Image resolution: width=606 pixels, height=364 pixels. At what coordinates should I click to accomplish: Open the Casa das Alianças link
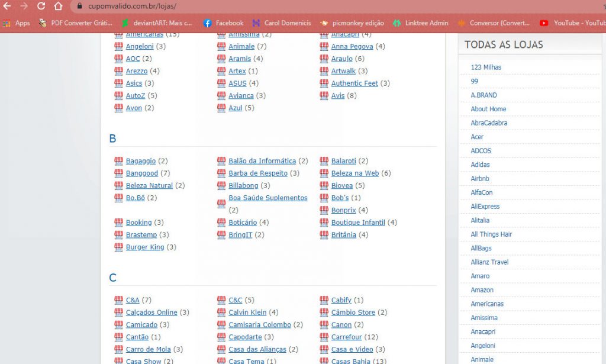coord(257,349)
